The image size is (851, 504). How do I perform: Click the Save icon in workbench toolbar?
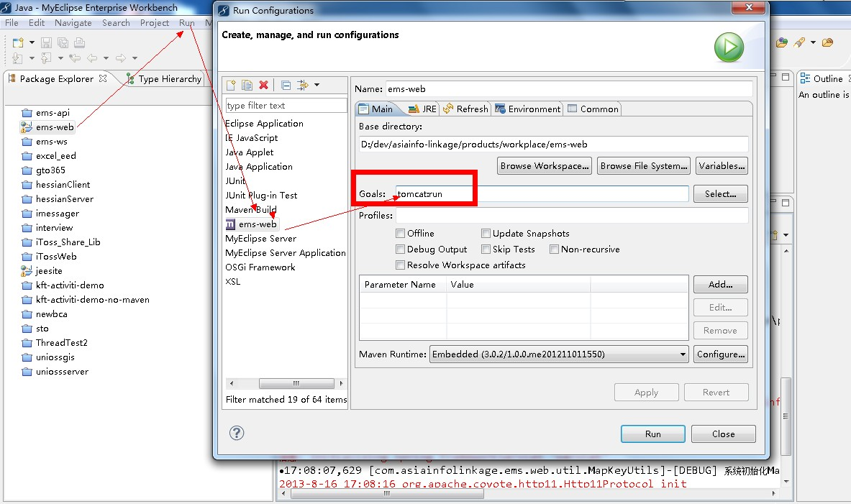click(46, 42)
